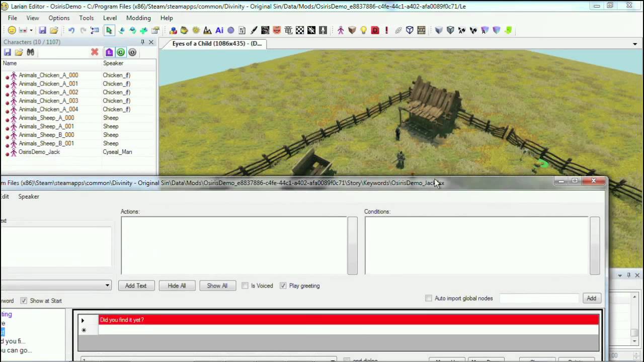The image size is (644, 362).
Task: Click inside the Conditions text box
Action: click(476, 245)
